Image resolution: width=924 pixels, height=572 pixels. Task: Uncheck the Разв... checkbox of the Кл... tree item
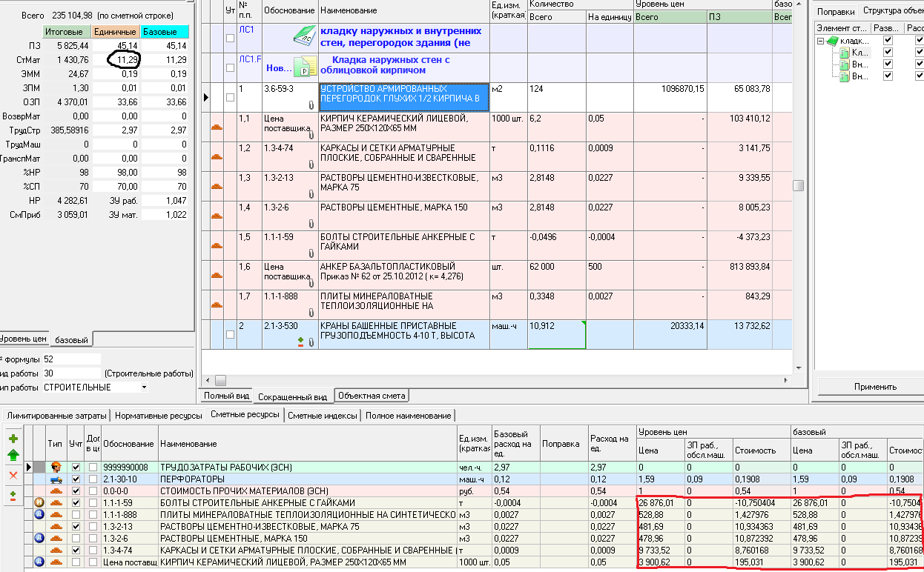click(888, 53)
